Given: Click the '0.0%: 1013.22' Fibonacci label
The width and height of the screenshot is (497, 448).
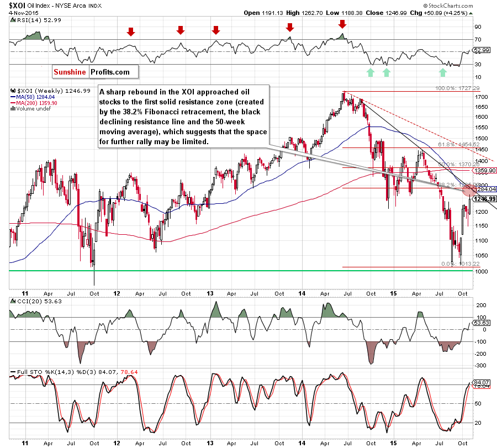Looking at the screenshot, I should (x=460, y=264).
